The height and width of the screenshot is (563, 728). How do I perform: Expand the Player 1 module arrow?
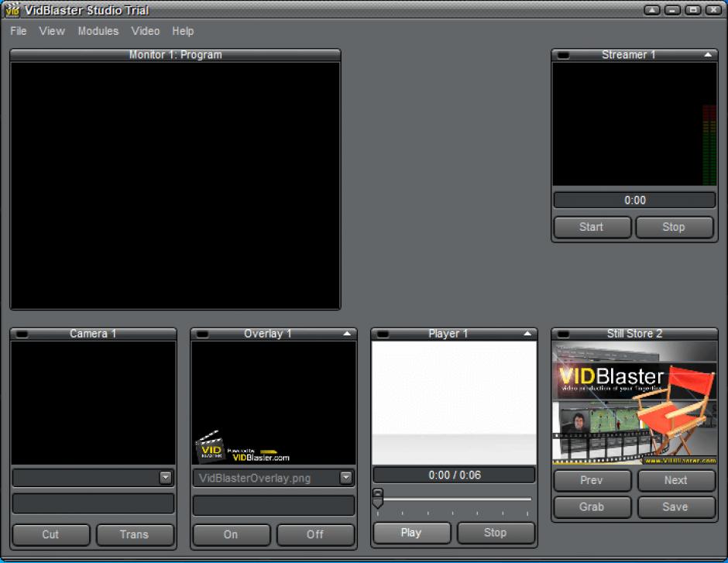pyautogui.click(x=527, y=334)
